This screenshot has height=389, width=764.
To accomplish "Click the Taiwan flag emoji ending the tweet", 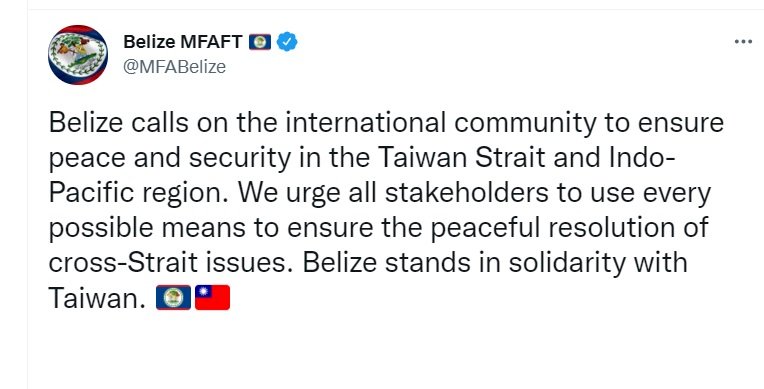I will [x=212, y=297].
